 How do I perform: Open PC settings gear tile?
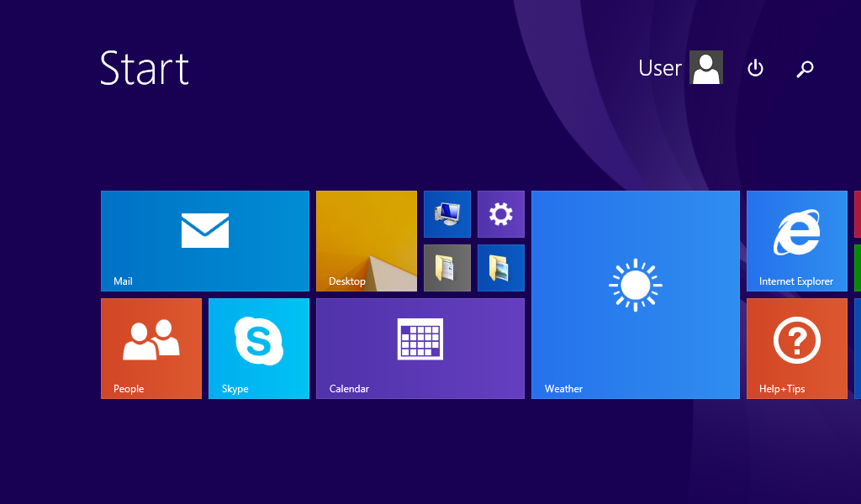[x=501, y=214]
